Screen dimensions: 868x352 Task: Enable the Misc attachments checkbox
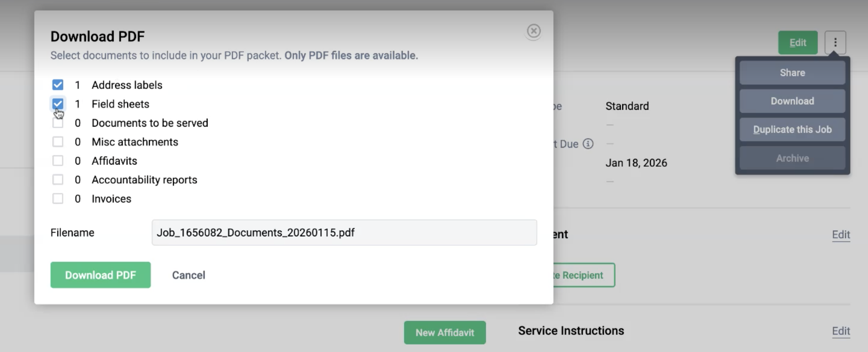58,142
